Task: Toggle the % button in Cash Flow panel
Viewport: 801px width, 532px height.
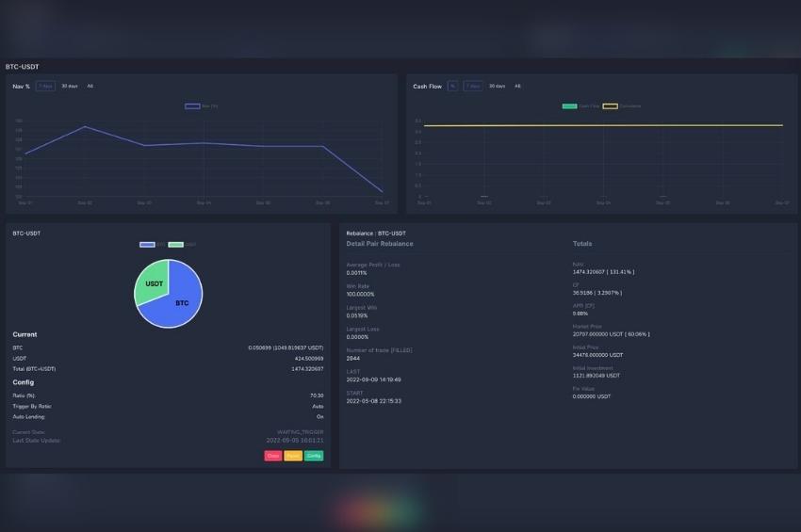Action: point(452,87)
